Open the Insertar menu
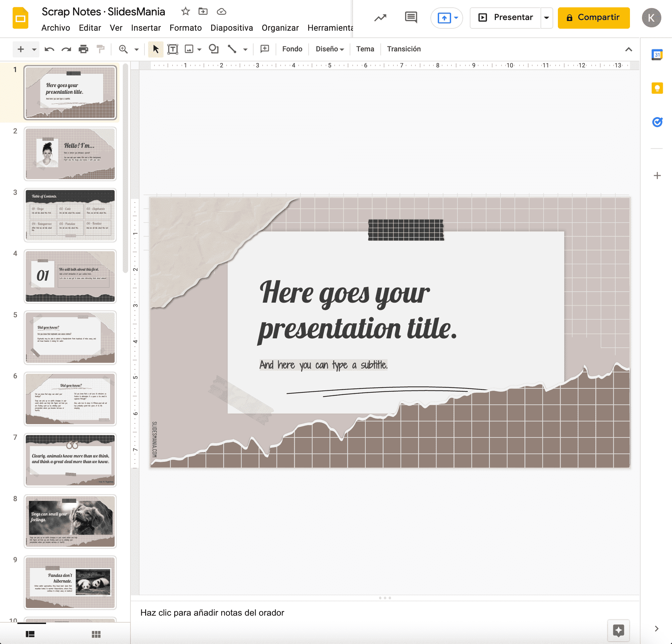Image resolution: width=672 pixels, height=644 pixels. 146,28
